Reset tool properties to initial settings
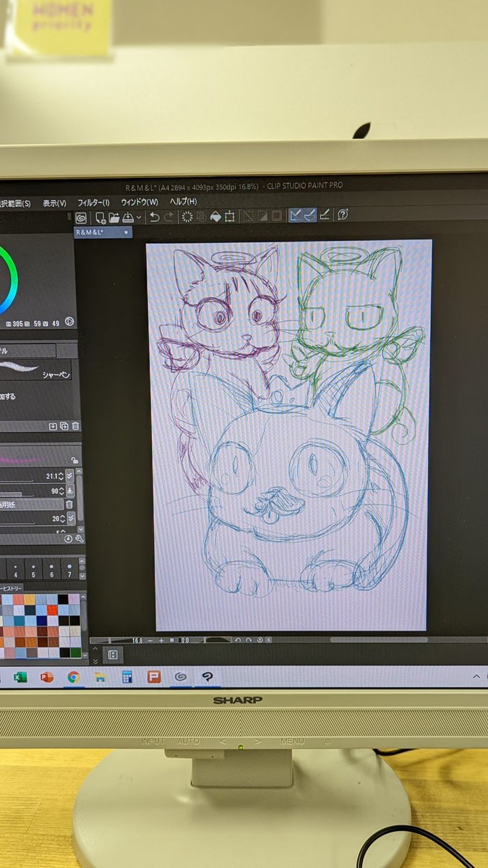Image resolution: width=488 pixels, height=868 pixels. point(68,538)
